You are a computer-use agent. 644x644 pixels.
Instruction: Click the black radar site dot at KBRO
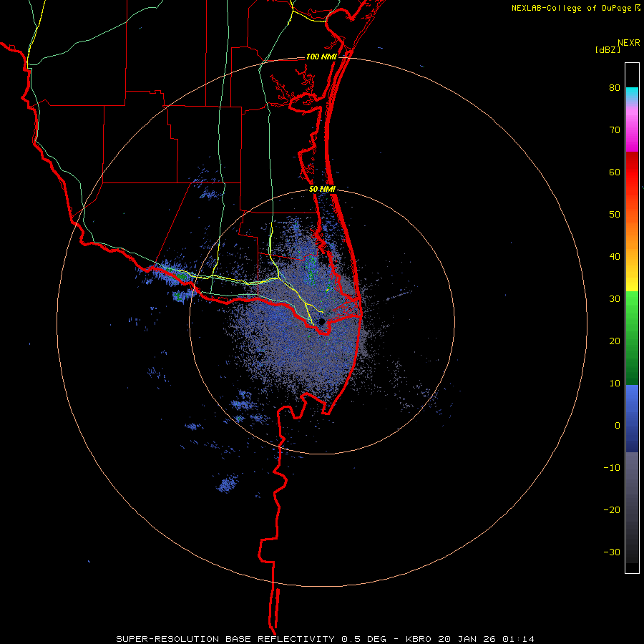coord(322,321)
